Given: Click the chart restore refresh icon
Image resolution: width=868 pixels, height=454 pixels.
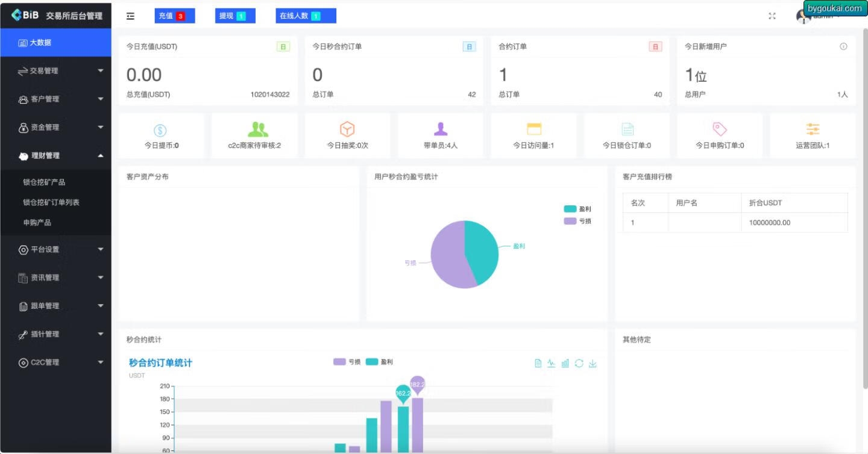Looking at the screenshot, I should (x=579, y=363).
